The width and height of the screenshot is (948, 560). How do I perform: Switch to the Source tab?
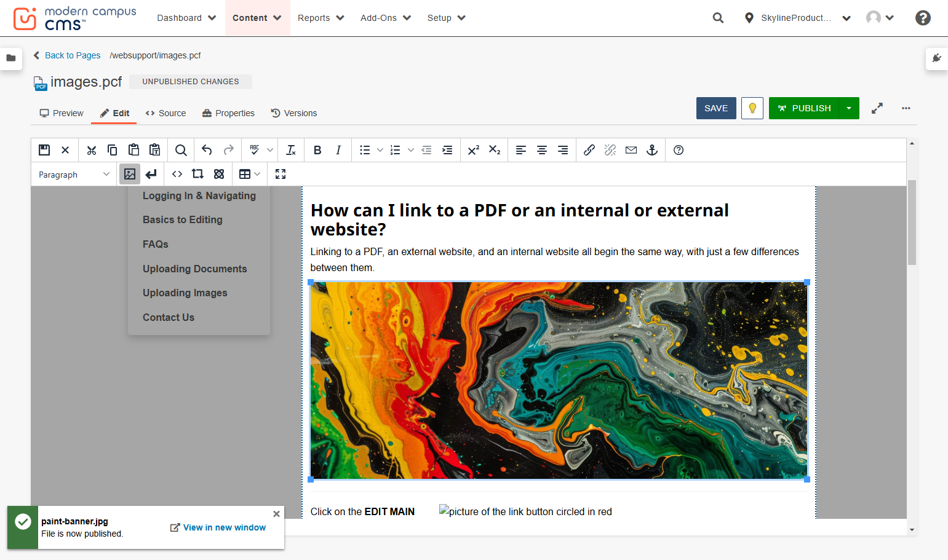point(165,113)
